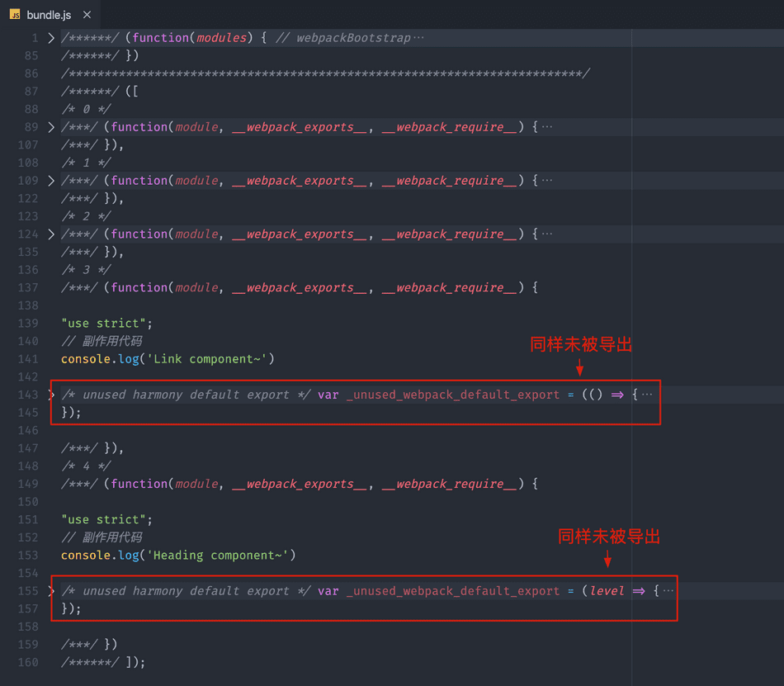Image resolution: width=784 pixels, height=686 pixels.
Task: Expand folded function at line 124
Action: click(51, 234)
